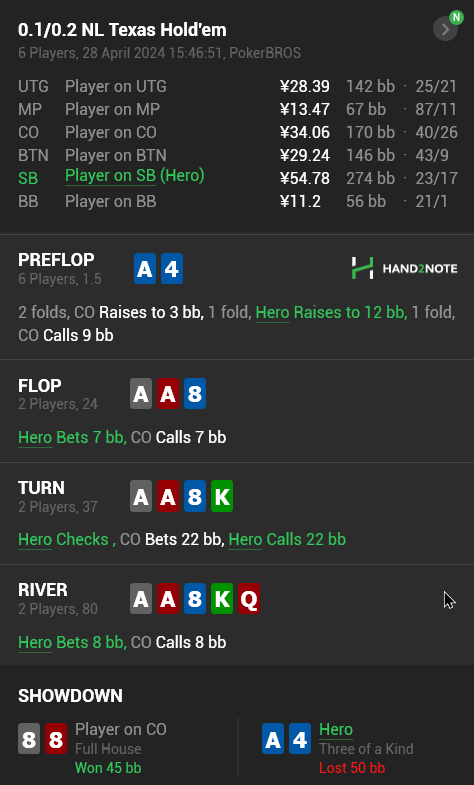Image resolution: width=474 pixels, height=785 pixels.
Task: Click the green King turn card
Action: coord(222,496)
